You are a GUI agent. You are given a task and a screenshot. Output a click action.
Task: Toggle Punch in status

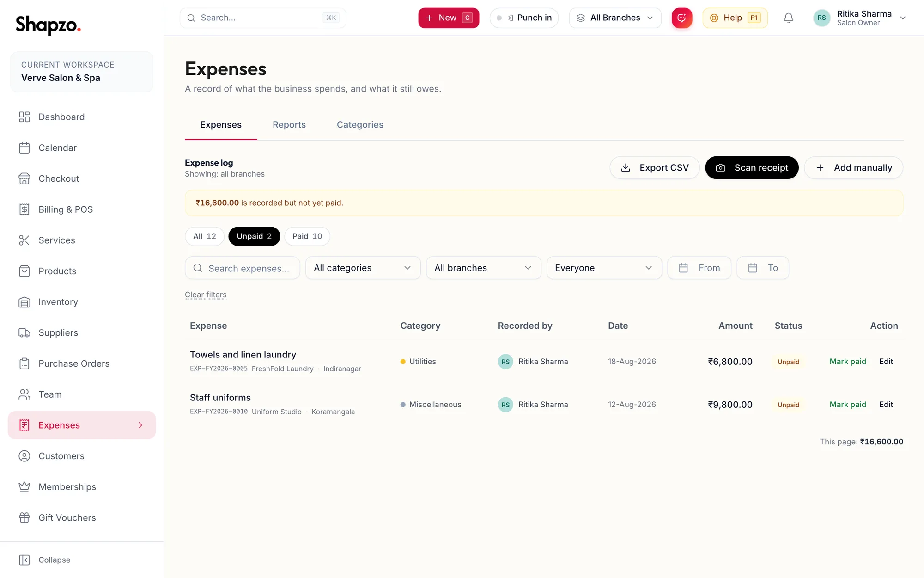[x=524, y=18]
